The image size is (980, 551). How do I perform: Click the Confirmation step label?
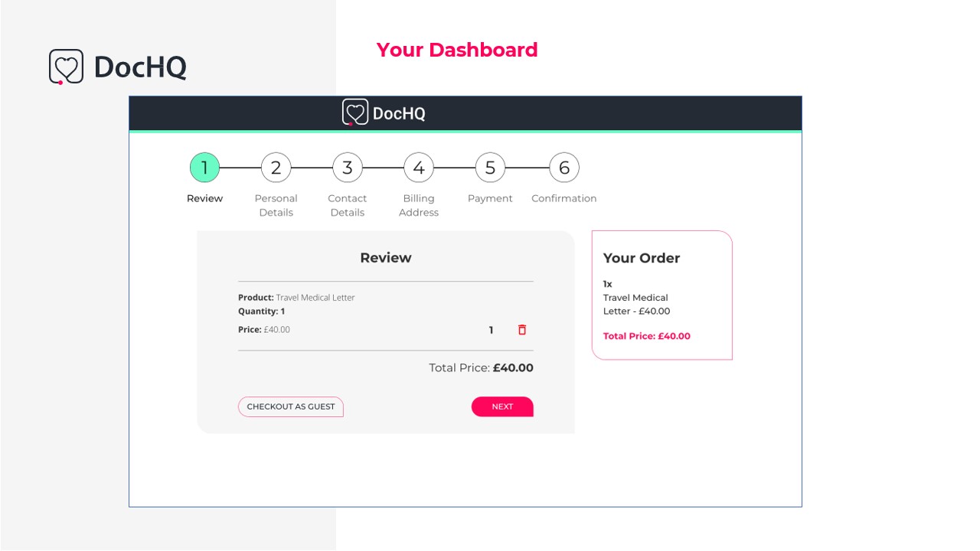(564, 198)
